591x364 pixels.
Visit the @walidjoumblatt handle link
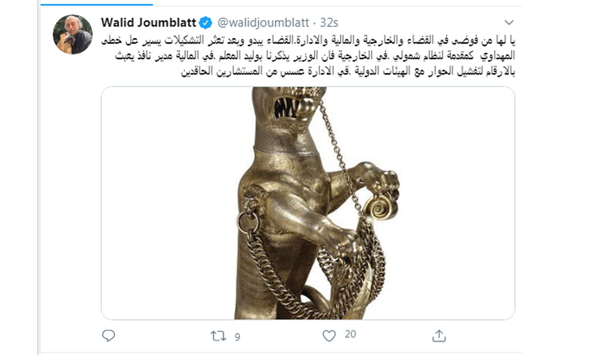[263, 23]
